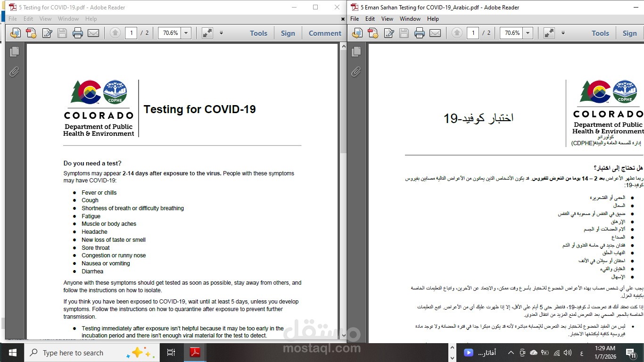
Task: Open the Tools pane in the left window
Action: [258, 33]
